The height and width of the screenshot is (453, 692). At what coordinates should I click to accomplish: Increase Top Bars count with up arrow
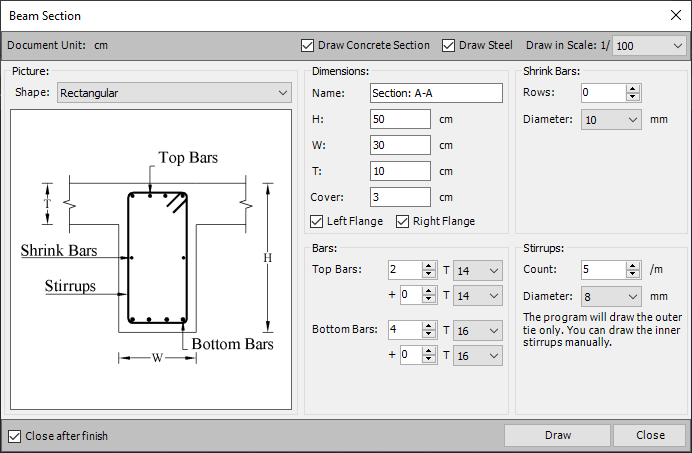click(x=429, y=266)
